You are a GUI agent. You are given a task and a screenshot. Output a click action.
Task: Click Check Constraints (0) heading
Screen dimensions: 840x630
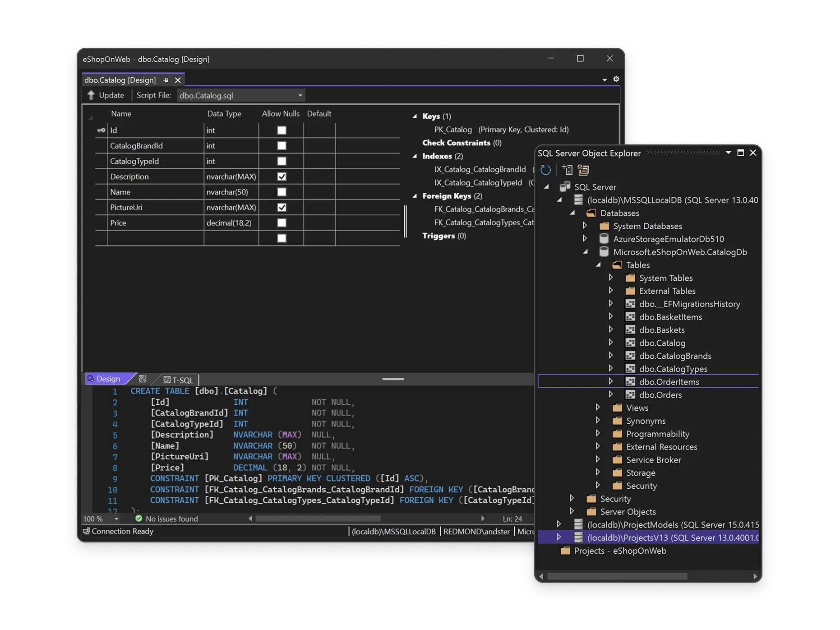coord(462,143)
